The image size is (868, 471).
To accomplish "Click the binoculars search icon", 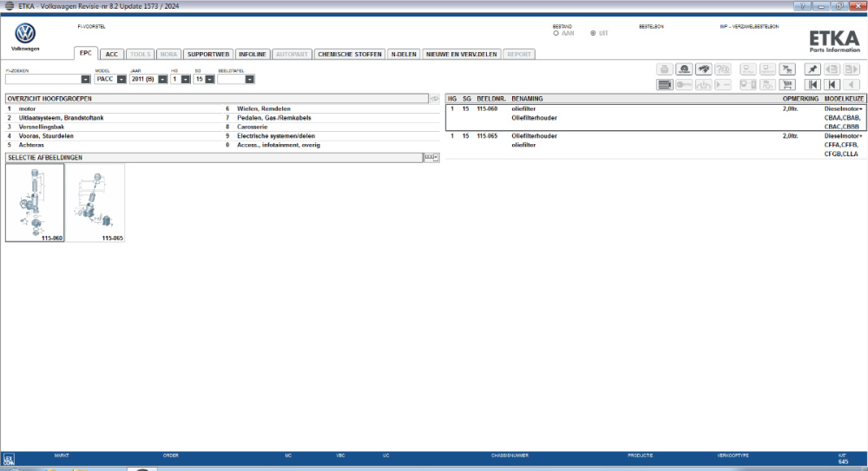I will tap(704, 69).
